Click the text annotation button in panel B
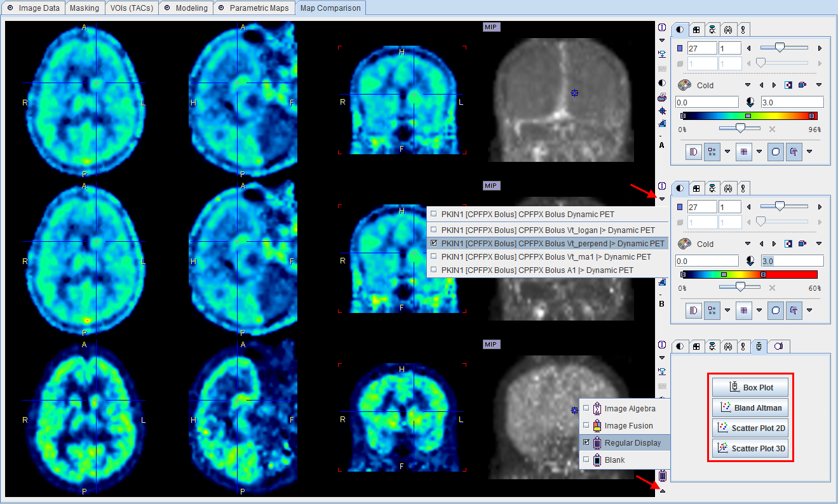838x504 pixels. click(793, 310)
